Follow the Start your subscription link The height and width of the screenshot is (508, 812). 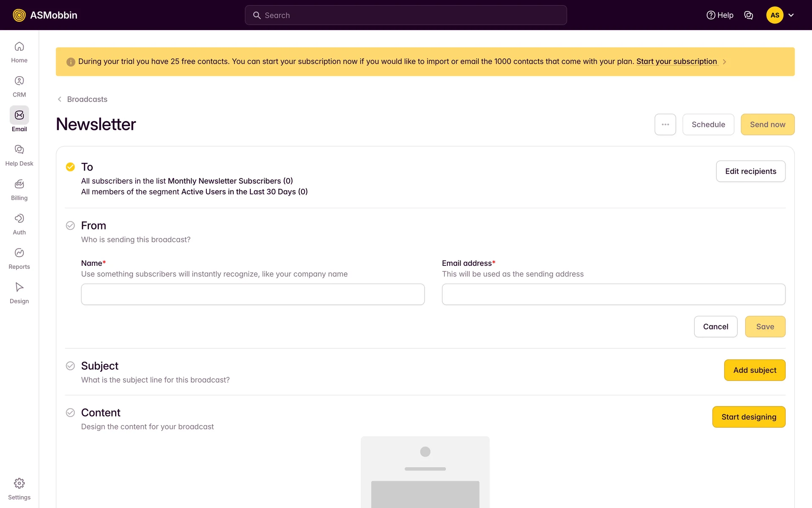676,61
